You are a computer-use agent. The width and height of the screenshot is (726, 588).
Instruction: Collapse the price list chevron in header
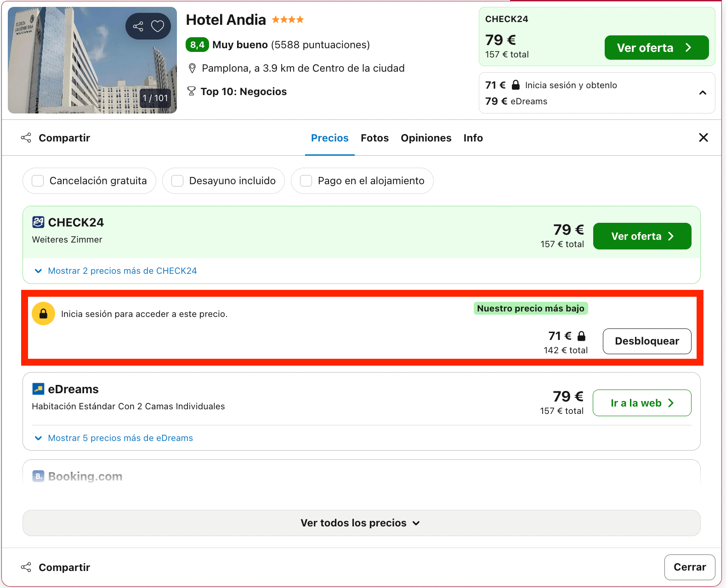point(703,93)
